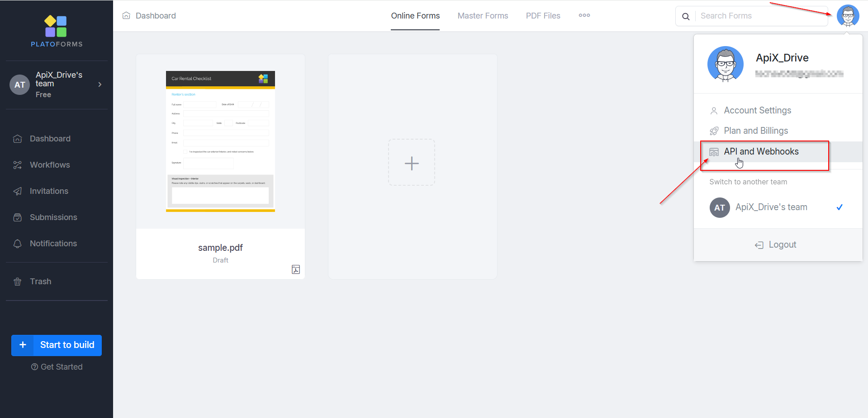Click the Submissions icon in sidebar
Image resolution: width=868 pixels, height=418 pixels.
click(18, 217)
